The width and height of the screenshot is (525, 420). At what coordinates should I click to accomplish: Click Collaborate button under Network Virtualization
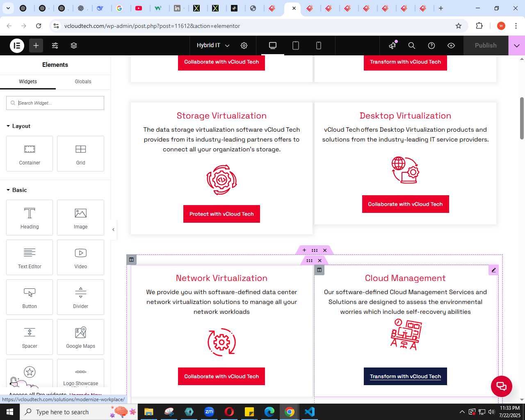tap(221, 376)
